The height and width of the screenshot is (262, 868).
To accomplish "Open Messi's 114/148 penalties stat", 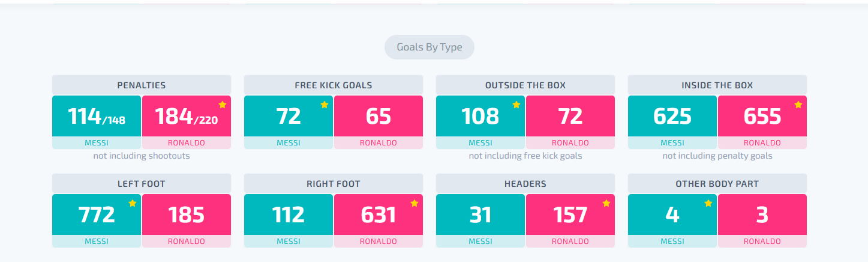I will 97,116.
